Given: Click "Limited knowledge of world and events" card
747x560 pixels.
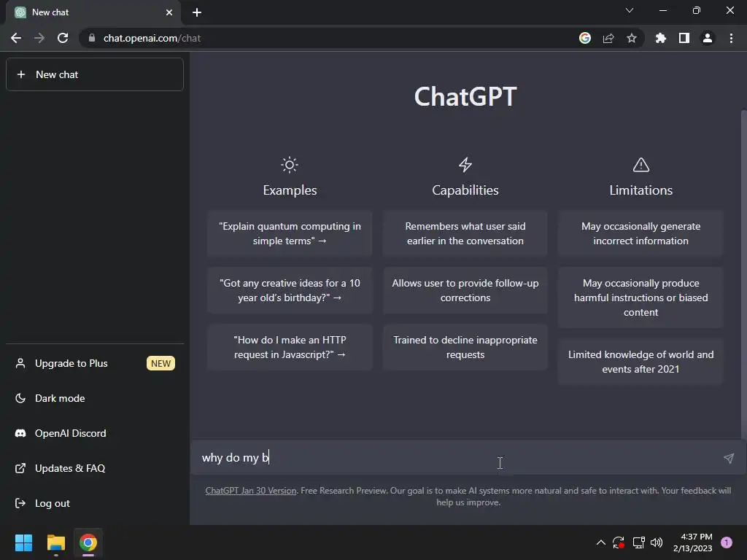Looking at the screenshot, I should (x=640, y=362).
